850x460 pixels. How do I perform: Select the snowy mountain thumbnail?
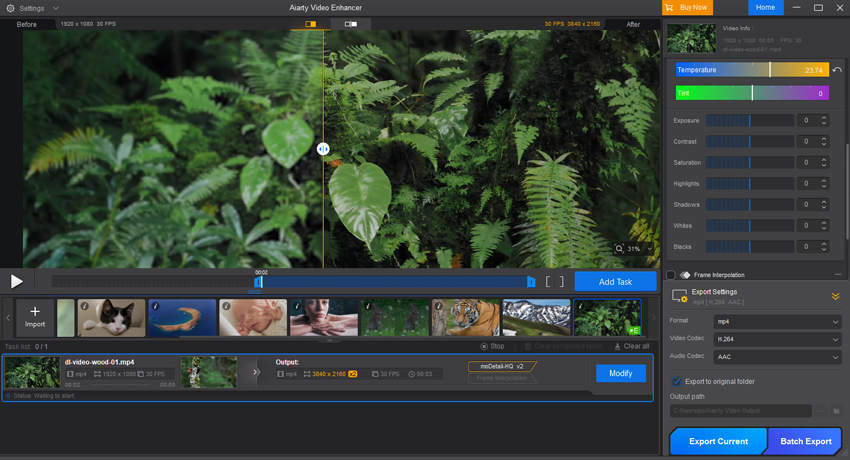click(537, 318)
